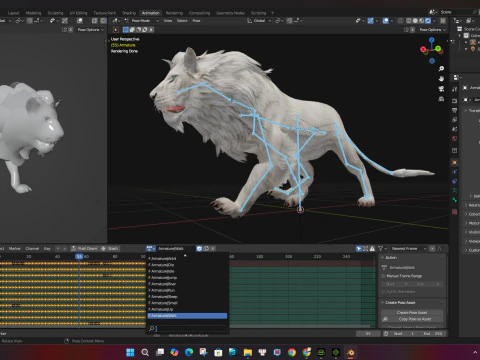Toggle the camera view icon
Viewport: 480px width, 360px height.
pyautogui.click(x=441, y=89)
